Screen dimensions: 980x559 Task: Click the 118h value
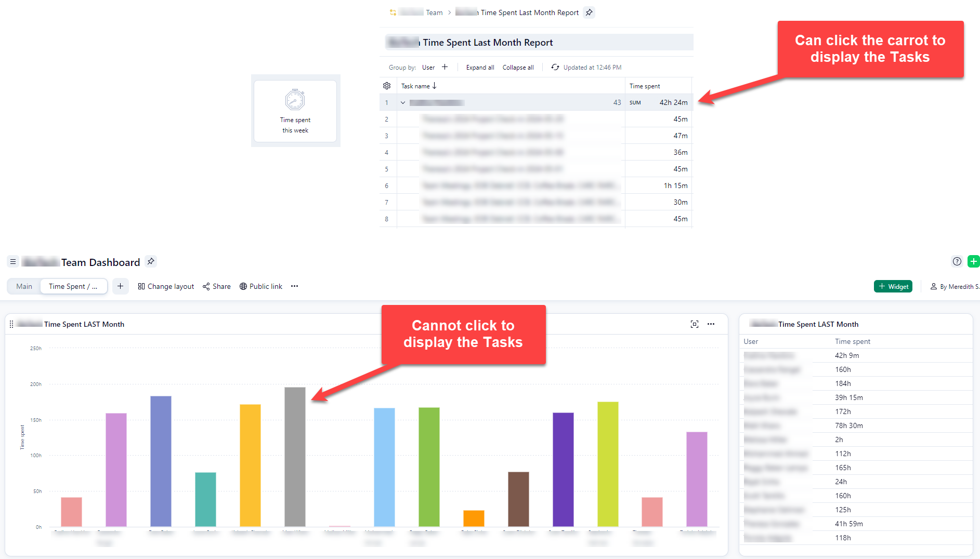coord(843,538)
